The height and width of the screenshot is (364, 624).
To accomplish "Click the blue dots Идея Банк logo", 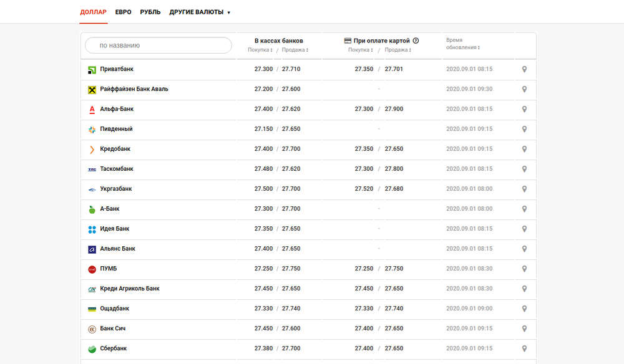I will [92, 229].
